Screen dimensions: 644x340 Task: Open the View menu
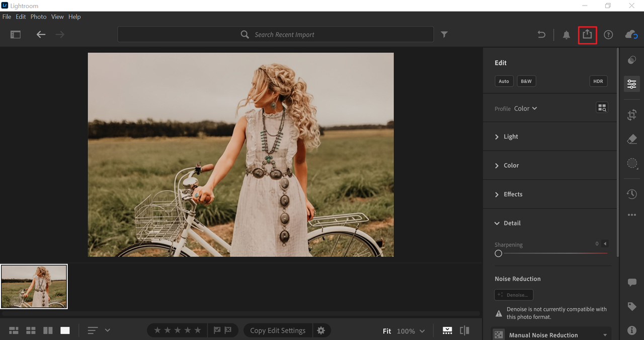(57, 17)
